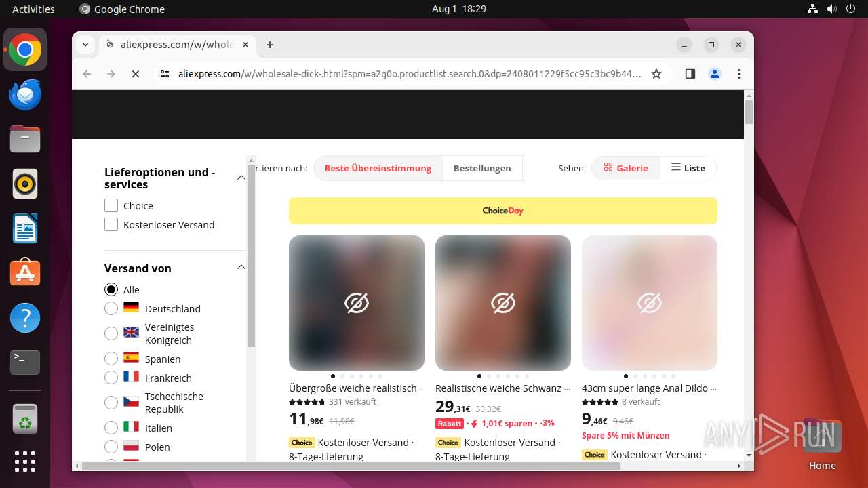
Task: Click the browser forward arrow
Action: click(x=111, y=74)
